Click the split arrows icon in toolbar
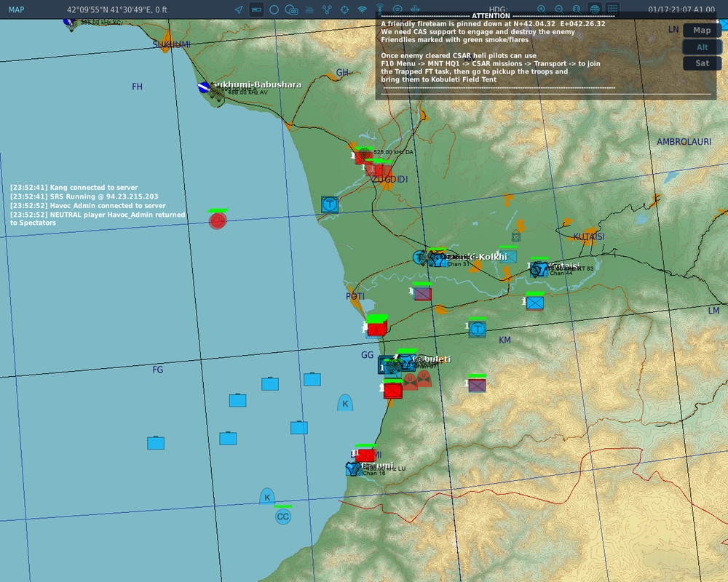This screenshot has height=582, width=728. coord(415,9)
